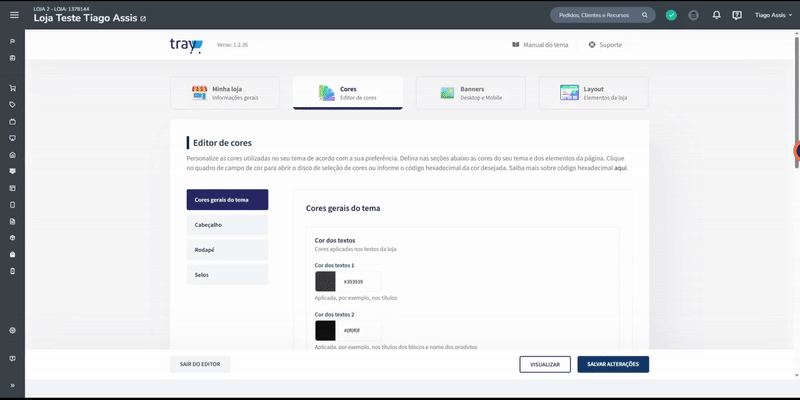Image resolution: width=800 pixels, height=400 pixels.
Task: Click the document page icon in sidebar
Action: pyautogui.click(x=13, y=221)
